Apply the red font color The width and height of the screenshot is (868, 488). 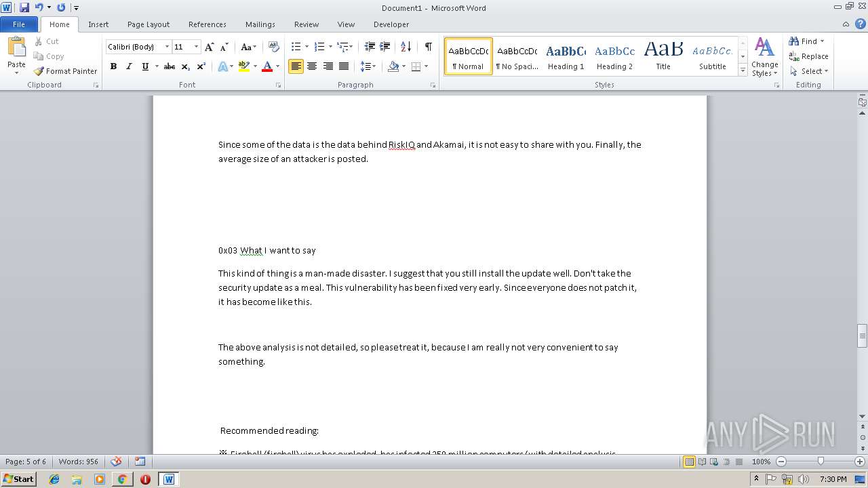tap(267, 66)
